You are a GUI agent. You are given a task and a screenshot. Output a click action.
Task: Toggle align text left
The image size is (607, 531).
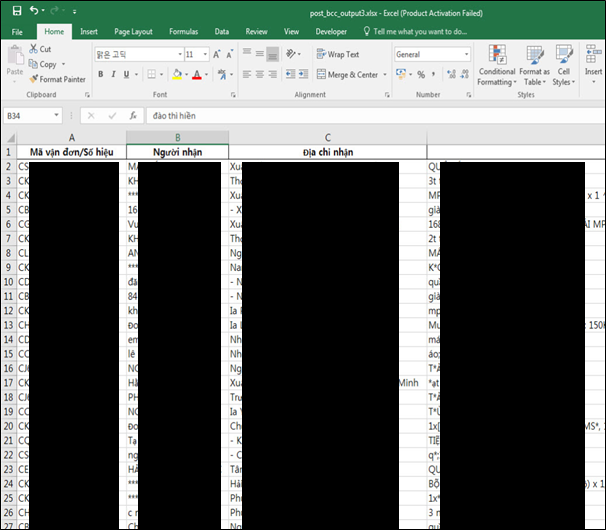click(x=245, y=74)
